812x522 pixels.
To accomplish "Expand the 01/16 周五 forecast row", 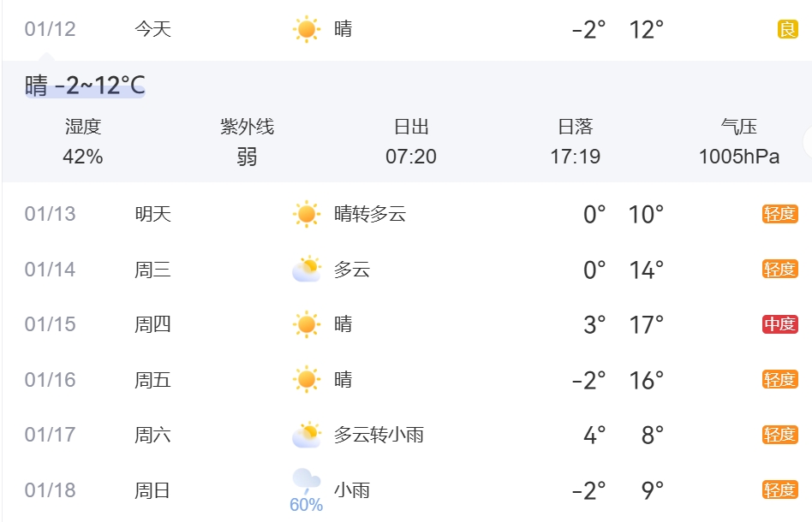I will (50, 379).
